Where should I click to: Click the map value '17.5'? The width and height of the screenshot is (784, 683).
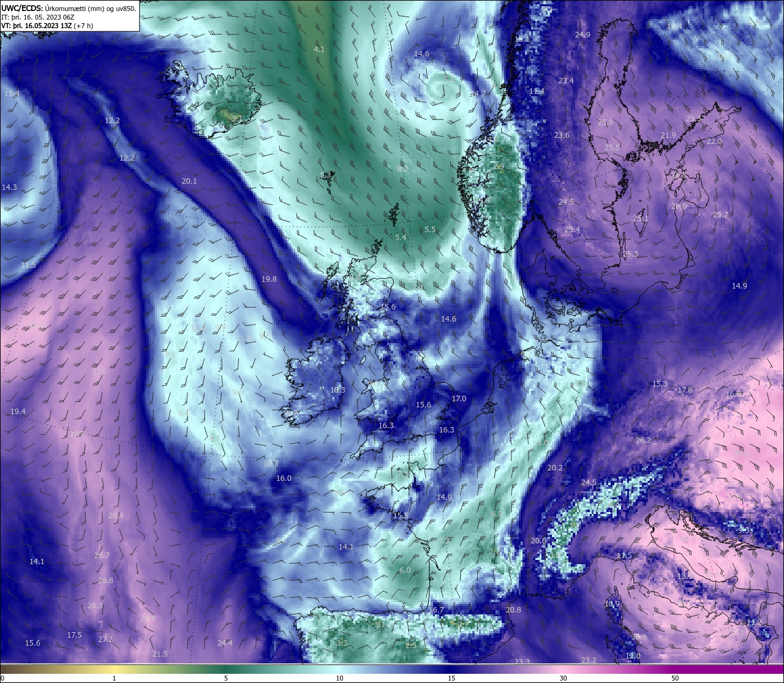click(74, 635)
